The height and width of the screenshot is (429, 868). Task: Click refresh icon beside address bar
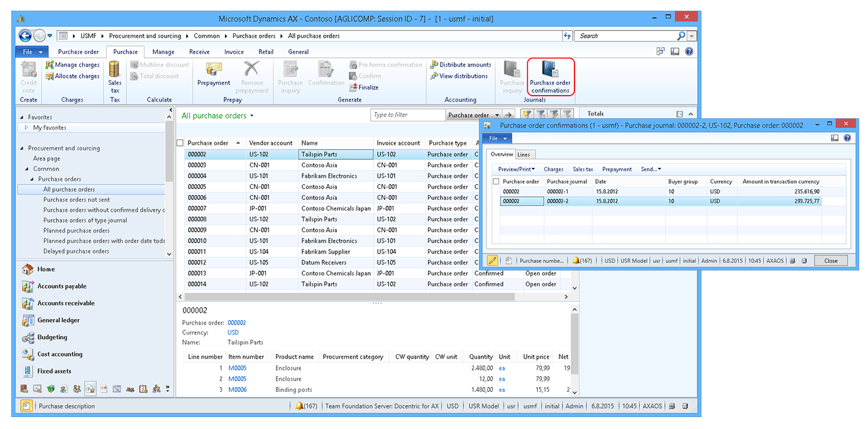tap(568, 36)
